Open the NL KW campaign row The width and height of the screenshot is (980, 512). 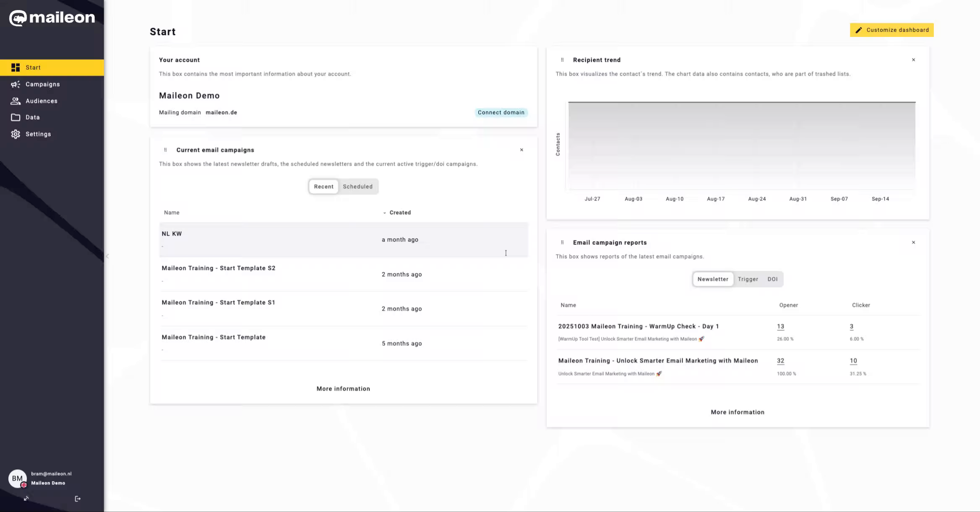pos(344,240)
